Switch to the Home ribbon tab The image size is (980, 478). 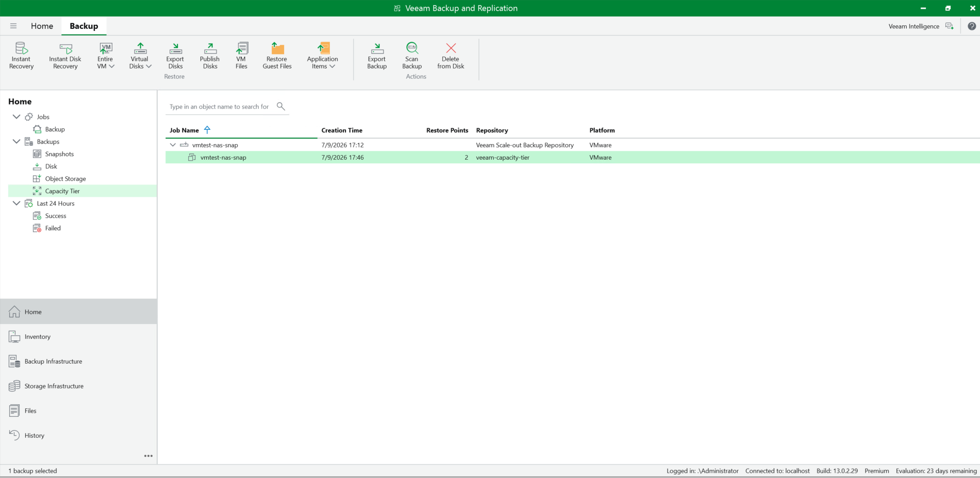point(42,26)
